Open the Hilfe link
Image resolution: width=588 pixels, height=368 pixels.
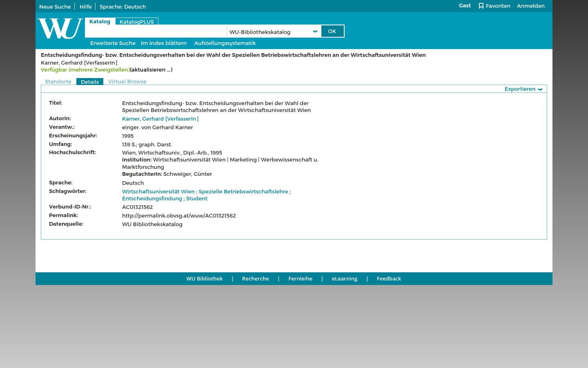click(x=86, y=7)
